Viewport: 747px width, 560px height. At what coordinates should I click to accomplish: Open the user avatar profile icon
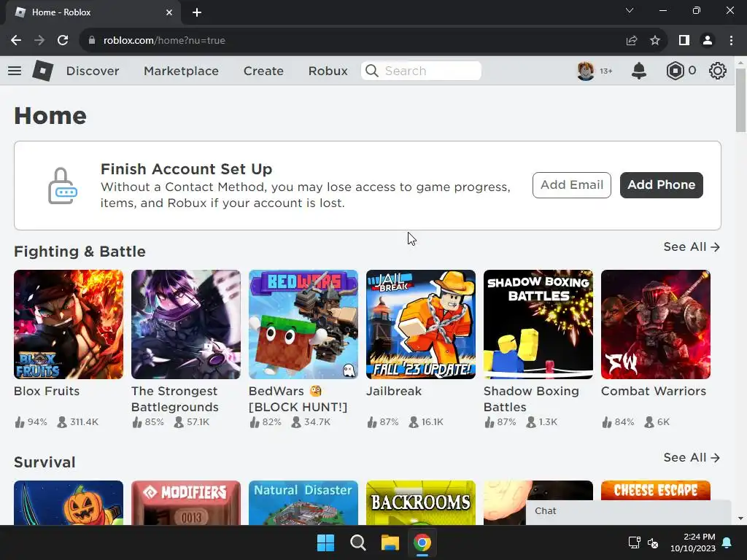(x=586, y=71)
